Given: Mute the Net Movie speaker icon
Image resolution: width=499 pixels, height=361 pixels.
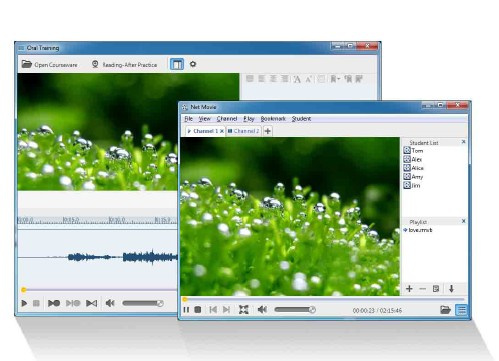Looking at the screenshot, I should coord(262,310).
